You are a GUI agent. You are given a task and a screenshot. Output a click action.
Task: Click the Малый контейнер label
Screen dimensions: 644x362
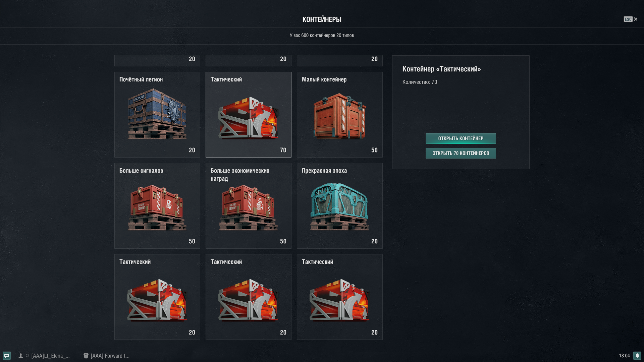[x=324, y=79]
